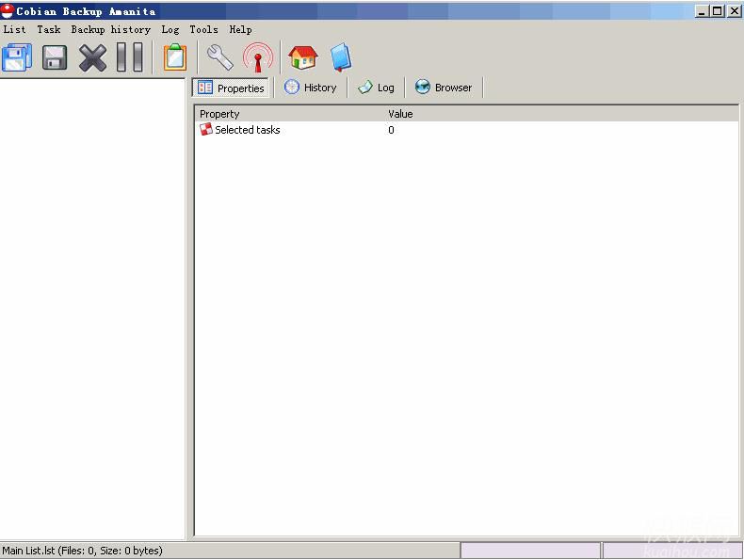Maximize the Cobian Backup window
The width and height of the screenshot is (744, 560).
click(718, 11)
